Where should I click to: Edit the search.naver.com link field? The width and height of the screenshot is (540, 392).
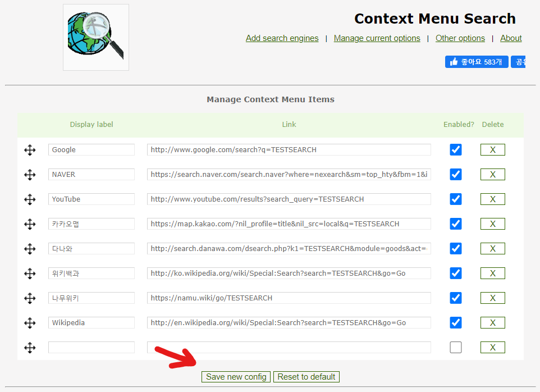(289, 175)
